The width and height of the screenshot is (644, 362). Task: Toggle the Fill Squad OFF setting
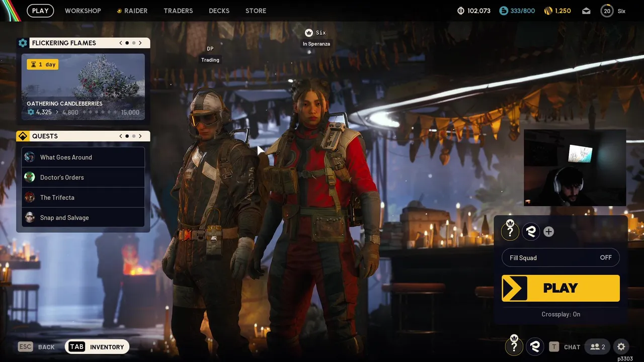pyautogui.click(x=560, y=257)
